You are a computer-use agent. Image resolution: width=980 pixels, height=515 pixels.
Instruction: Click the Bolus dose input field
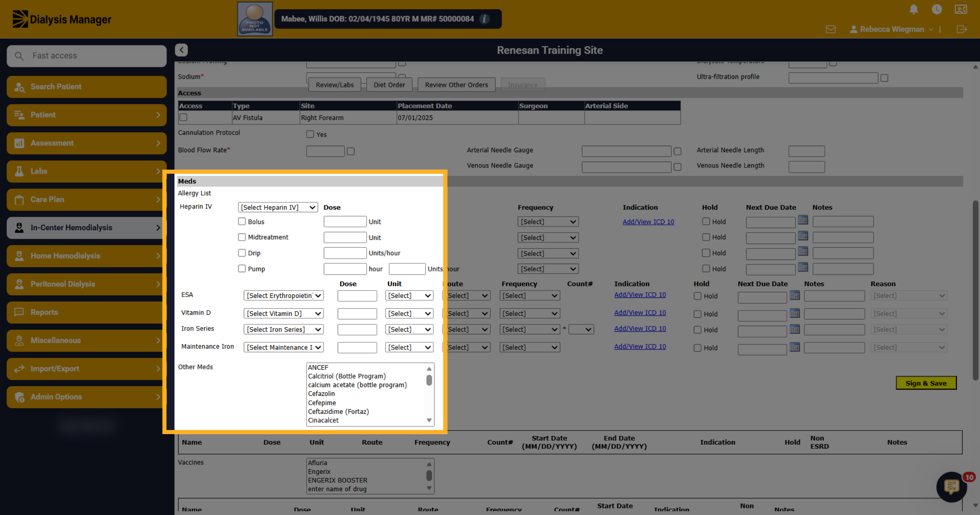coord(345,222)
